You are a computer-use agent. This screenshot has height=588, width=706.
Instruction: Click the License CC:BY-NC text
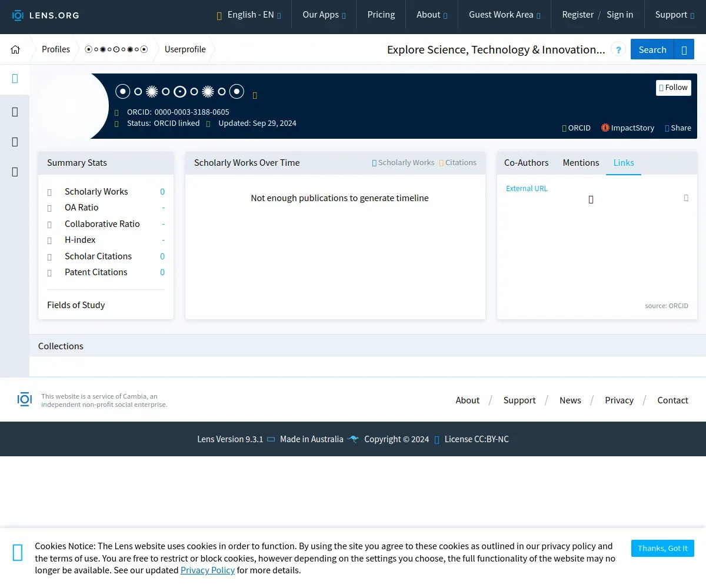point(477,439)
